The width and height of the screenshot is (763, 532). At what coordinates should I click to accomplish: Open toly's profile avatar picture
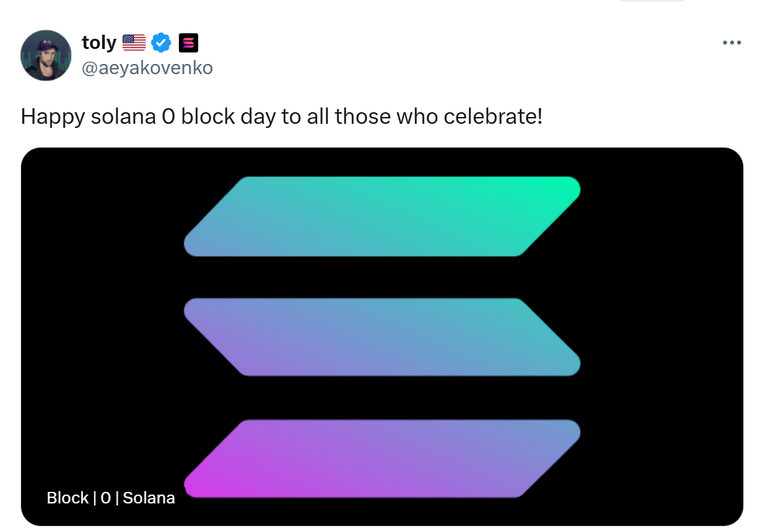[46, 55]
